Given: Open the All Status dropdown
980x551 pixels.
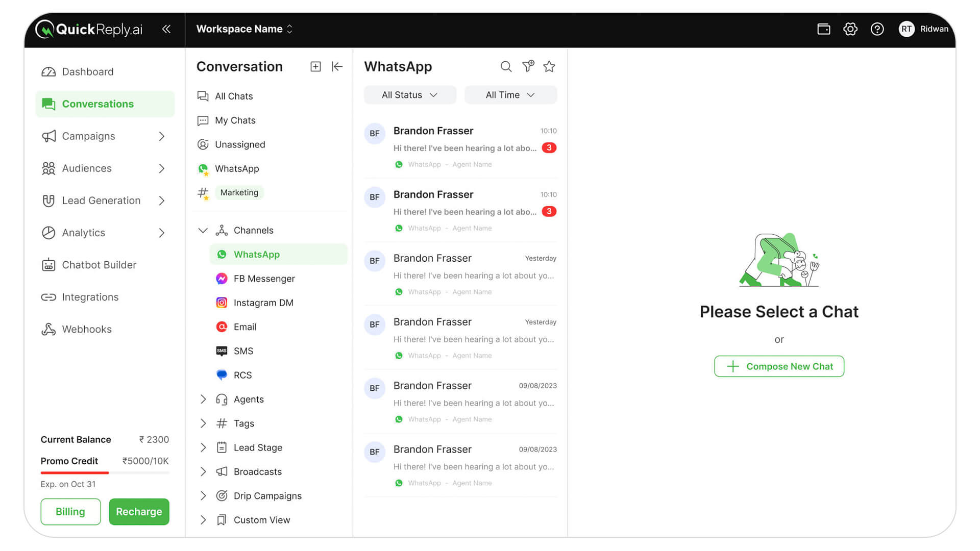Looking at the screenshot, I should point(410,95).
